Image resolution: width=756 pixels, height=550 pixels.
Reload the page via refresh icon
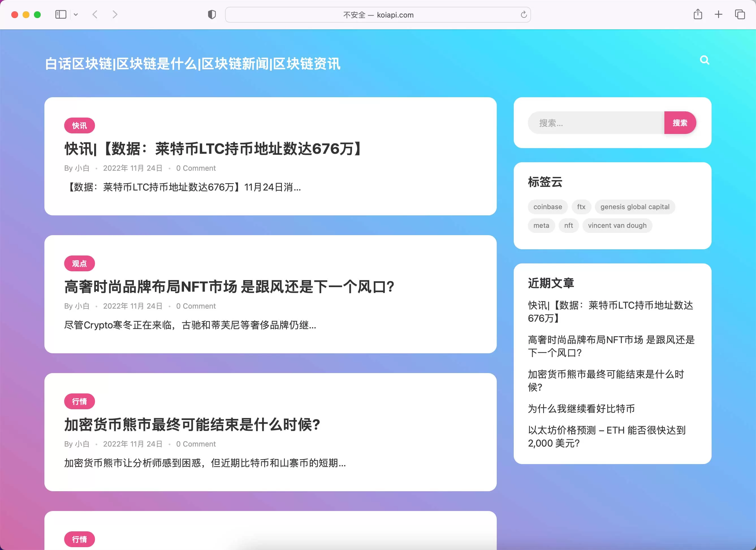pyautogui.click(x=524, y=15)
